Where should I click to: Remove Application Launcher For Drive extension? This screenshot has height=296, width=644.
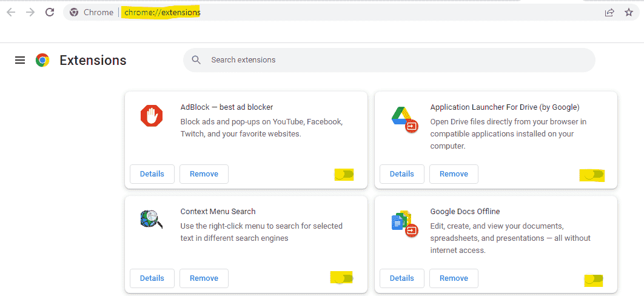point(454,174)
